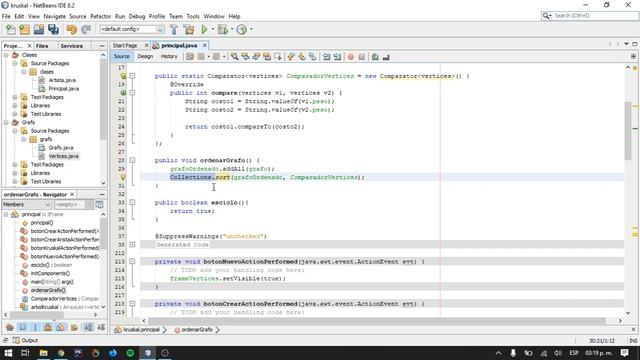640x360 pixels.
Task: Click the Redo toolbar icon
Action: coord(86,29)
